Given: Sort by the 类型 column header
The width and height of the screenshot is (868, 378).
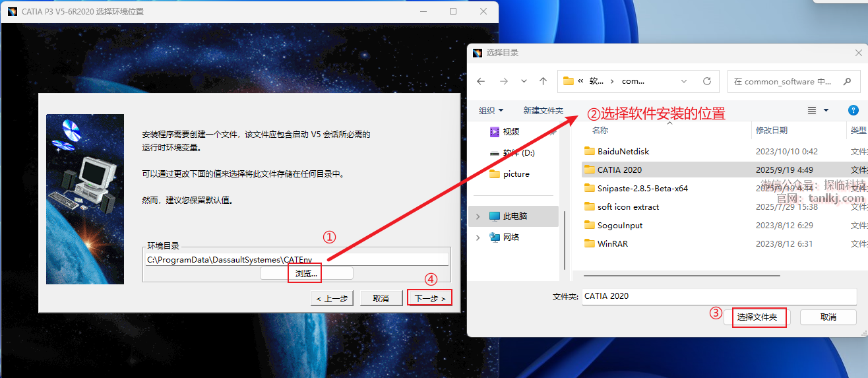Looking at the screenshot, I should [858, 131].
